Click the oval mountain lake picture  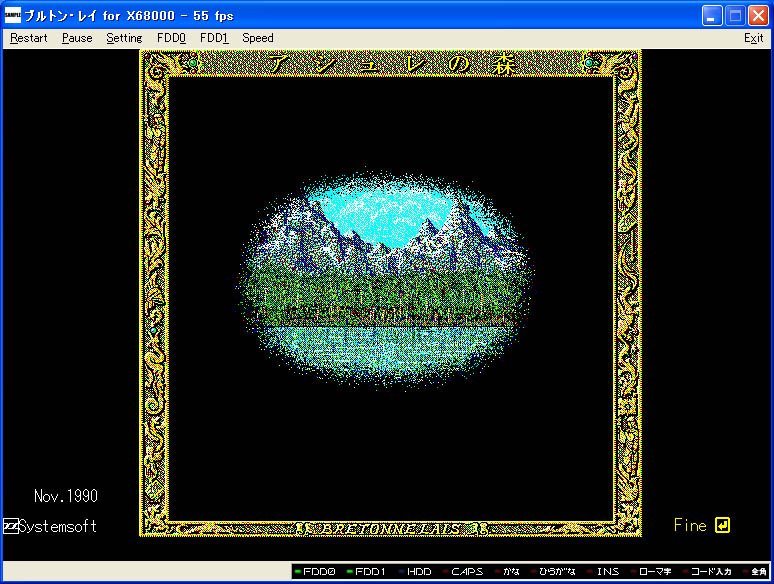coord(388,283)
